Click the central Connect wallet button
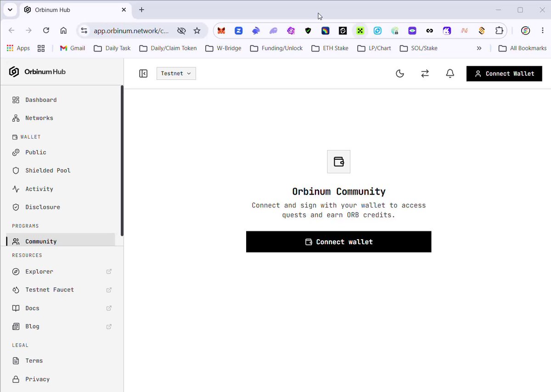 point(339,242)
